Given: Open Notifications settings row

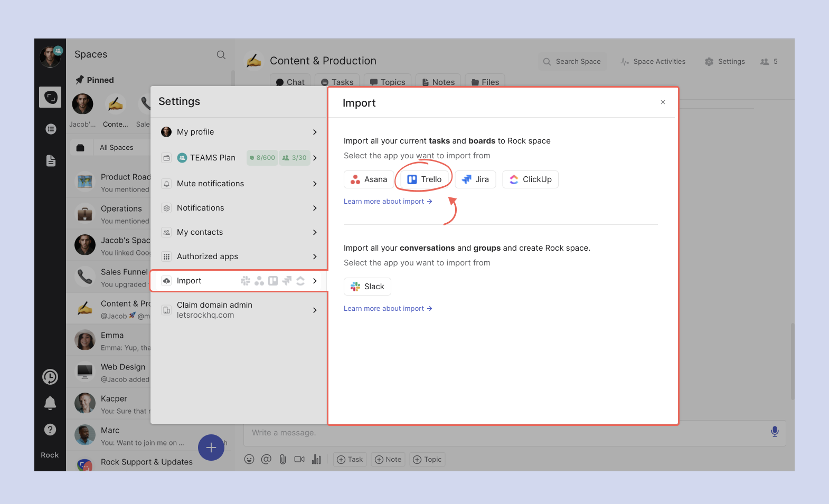Looking at the screenshot, I should point(239,208).
